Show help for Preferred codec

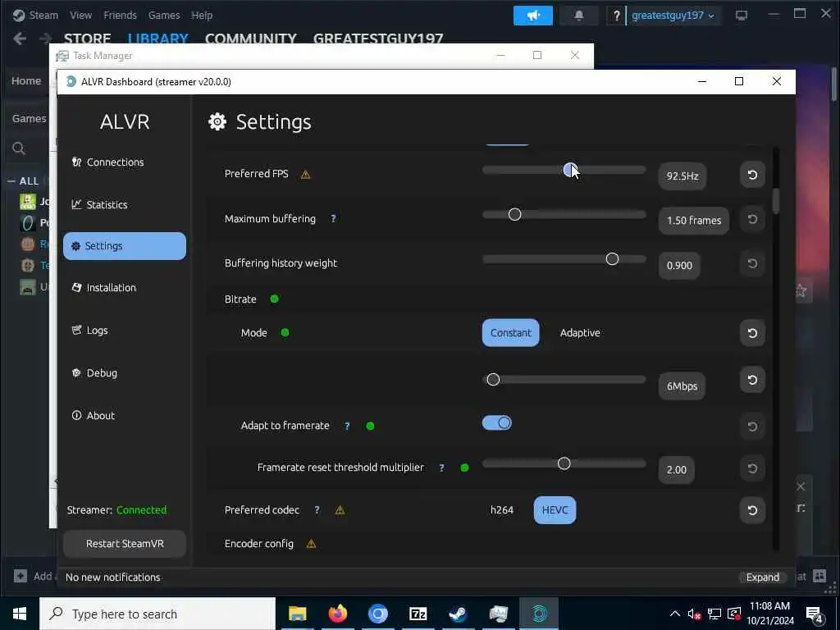pos(317,510)
